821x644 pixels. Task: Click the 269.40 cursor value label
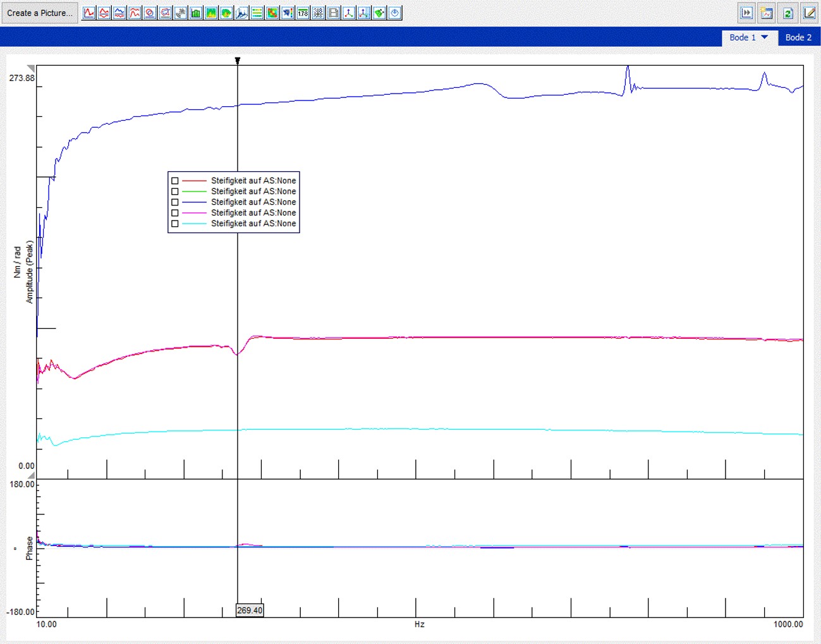click(x=250, y=611)
